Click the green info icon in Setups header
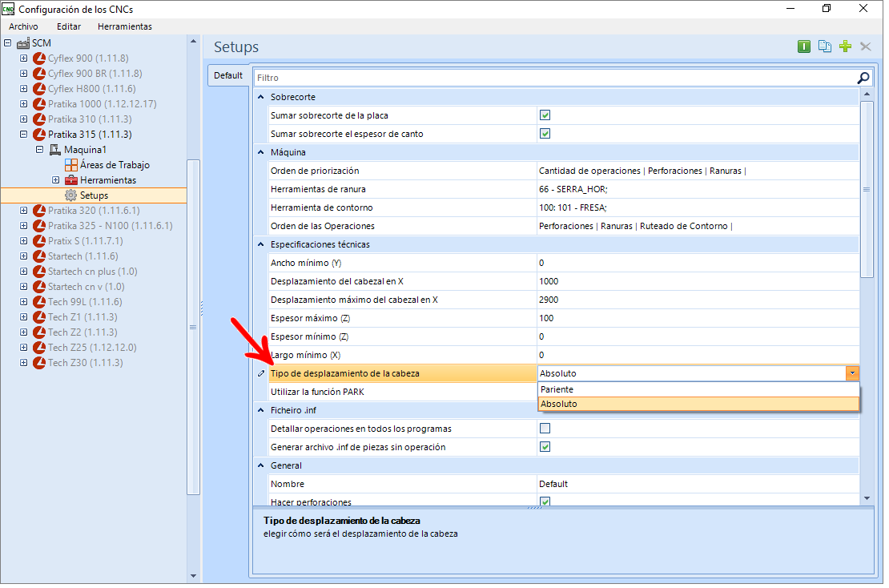Screen dimensions: 889x588 803,46
